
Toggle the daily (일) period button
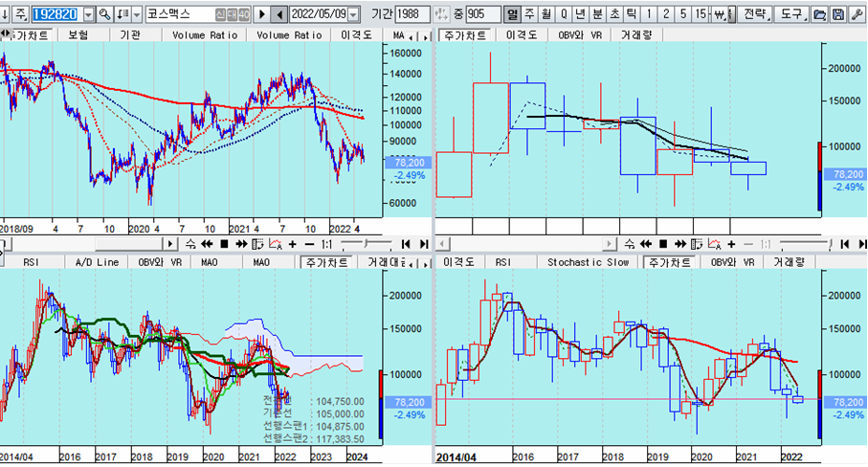(x=512, y=14)
